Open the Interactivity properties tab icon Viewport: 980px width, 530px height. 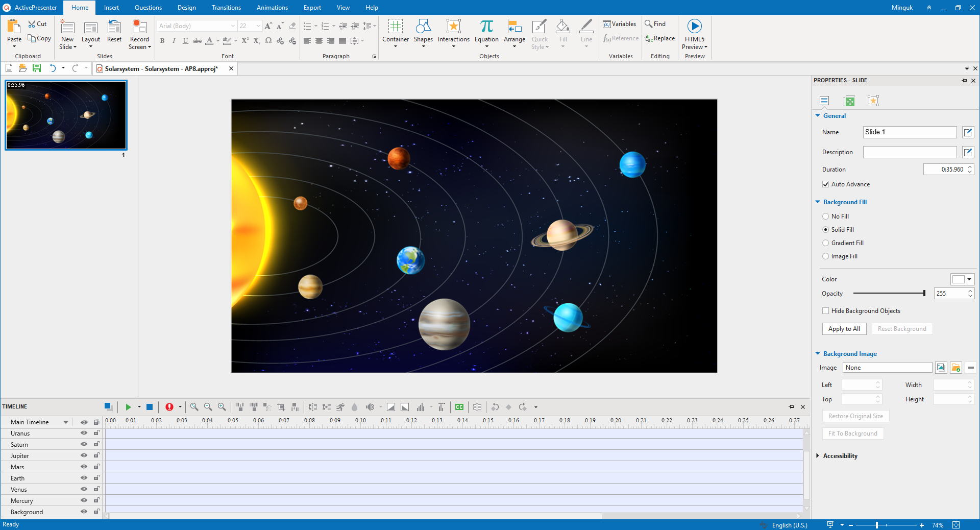[x=873, y=101]
